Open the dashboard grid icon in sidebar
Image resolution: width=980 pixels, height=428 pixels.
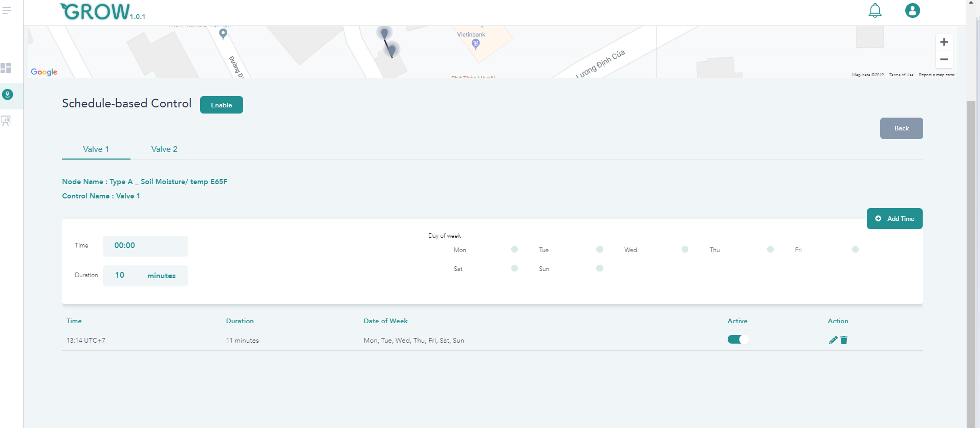pyautogui.click(x=6, y=68)
